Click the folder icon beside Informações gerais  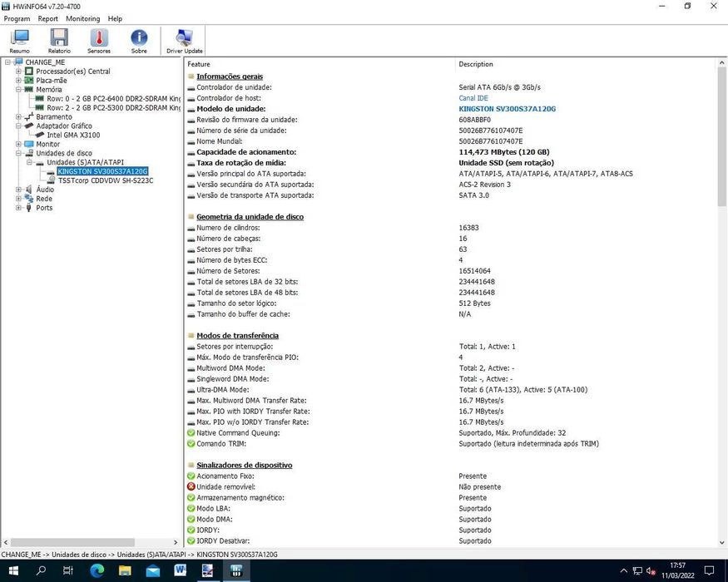pyautogui.click(x=191, y=76)
